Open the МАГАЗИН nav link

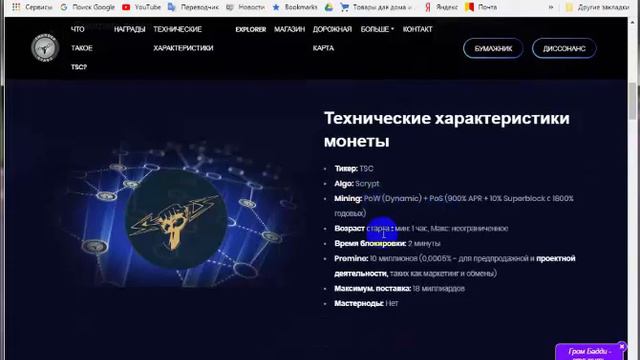tap(289, 29)
